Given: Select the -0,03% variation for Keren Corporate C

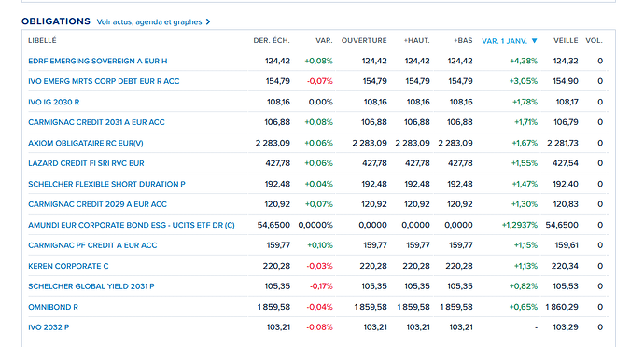Looking at the screenshot, I should coord(319,266).
